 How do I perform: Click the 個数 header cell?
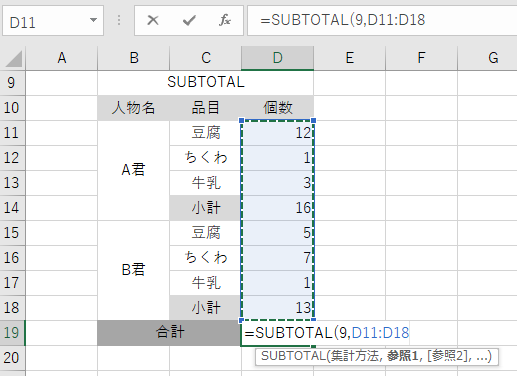point(278,108)
